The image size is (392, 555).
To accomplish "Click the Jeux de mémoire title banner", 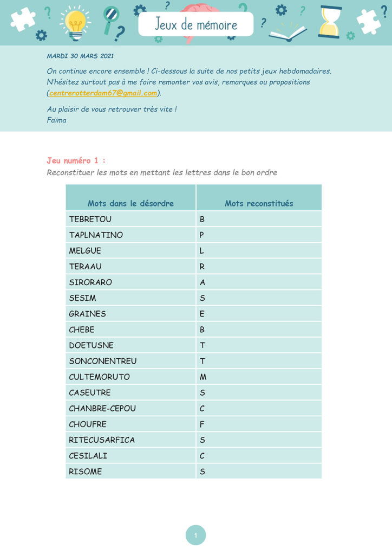I will click(196, 24).
